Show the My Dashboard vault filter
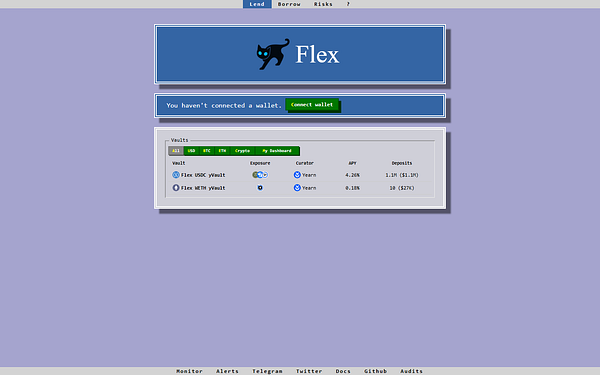This screenshot has width=600, height=375. (x=277, y=151)
